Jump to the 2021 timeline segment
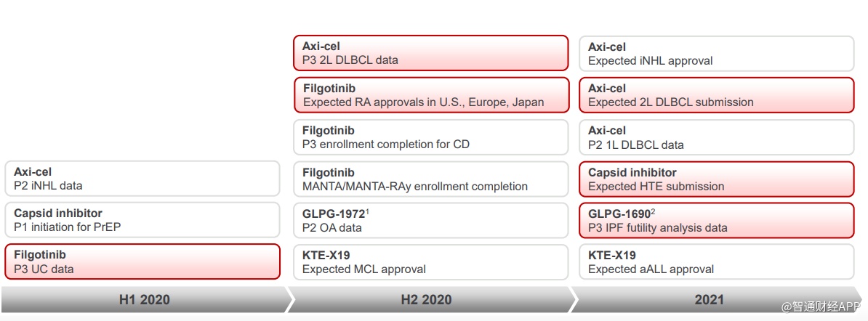868x321 pixels. tap(709, 299)
